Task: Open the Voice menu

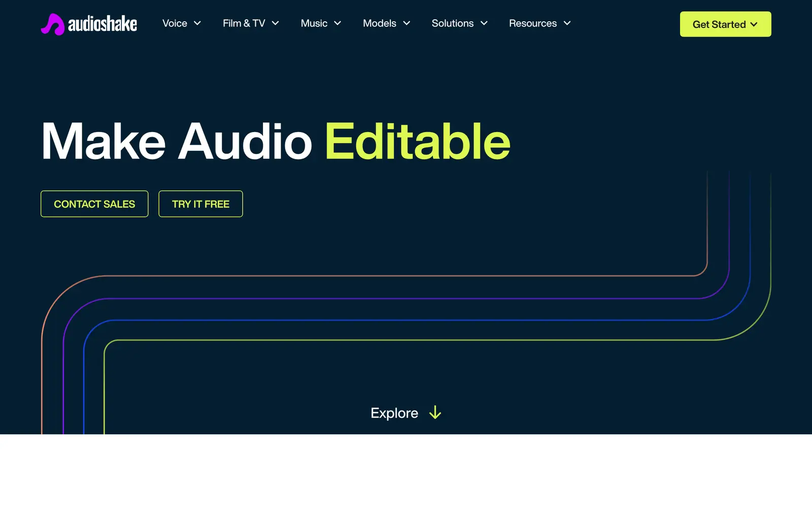Action: point(175,23)
